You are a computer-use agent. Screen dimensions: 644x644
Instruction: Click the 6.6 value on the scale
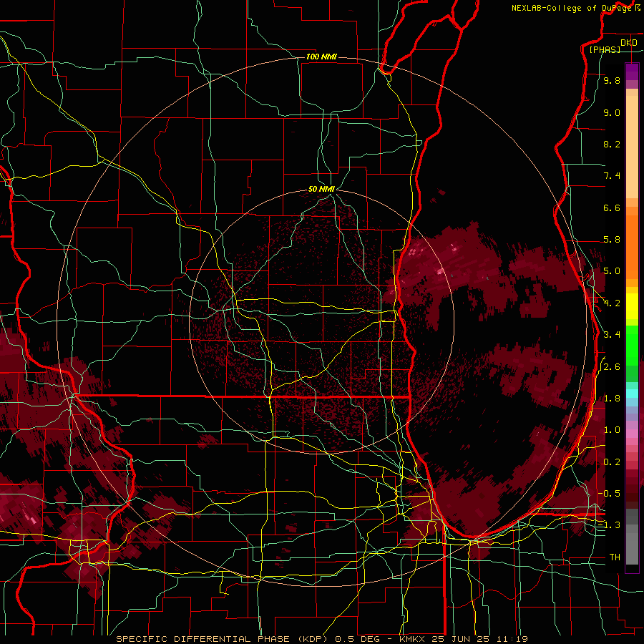(x=612, y=208)
